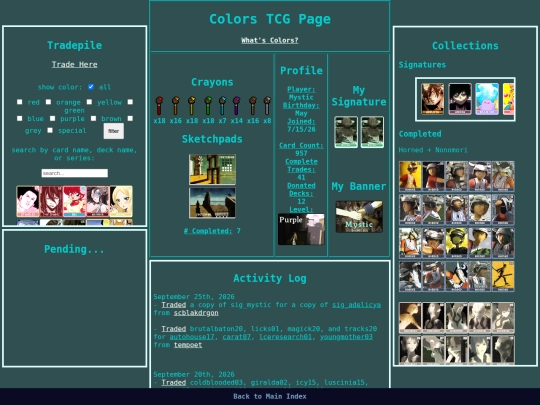This screenshot has height=405, width=540.
Task: Go Back to Main Index
Action: (270, 396)
